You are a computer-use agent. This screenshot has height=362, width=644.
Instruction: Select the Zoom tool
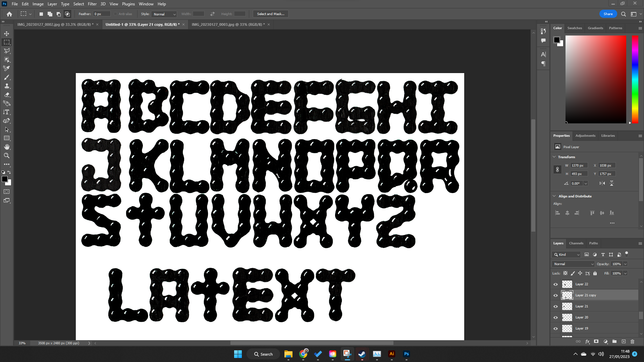click(x=7, y=155)
